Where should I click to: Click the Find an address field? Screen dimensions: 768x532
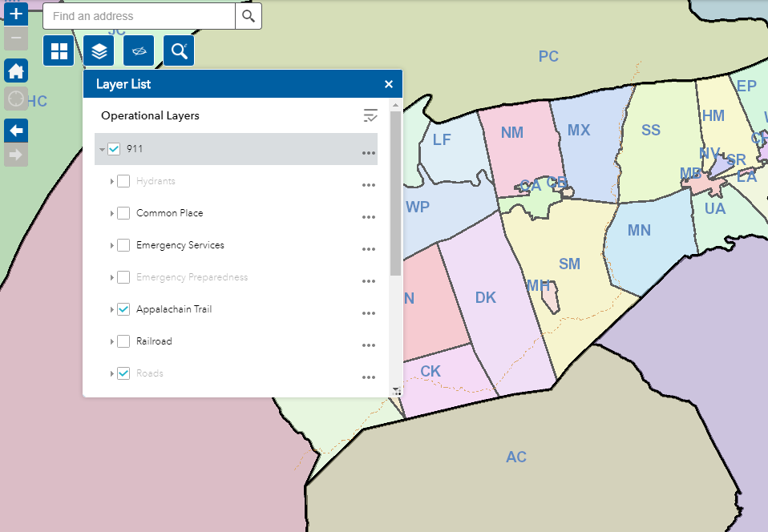pos(139,16)
